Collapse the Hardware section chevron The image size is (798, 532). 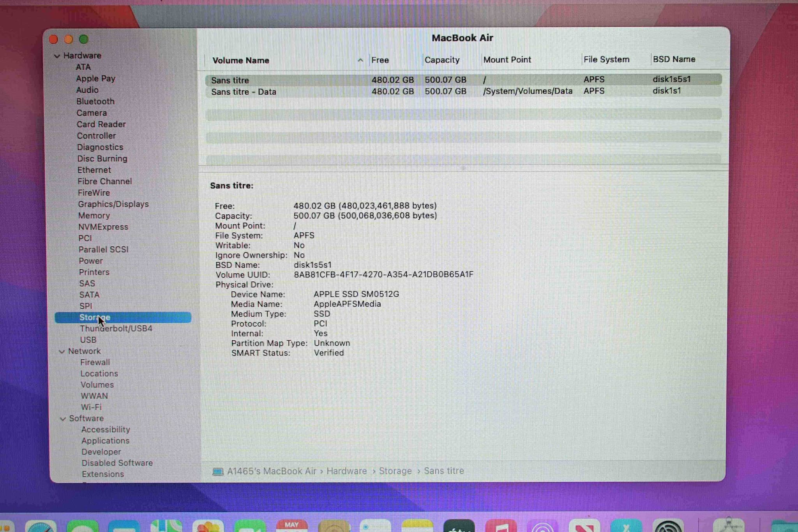[57, 56]
